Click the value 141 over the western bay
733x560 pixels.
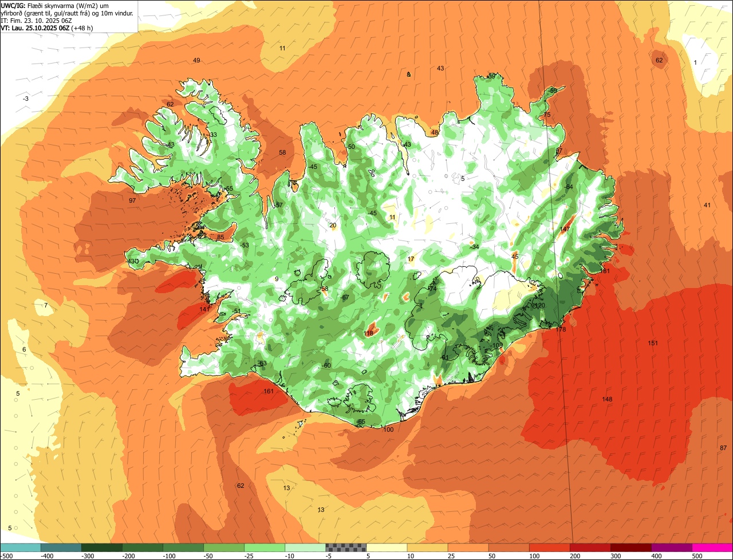(204, 309)
